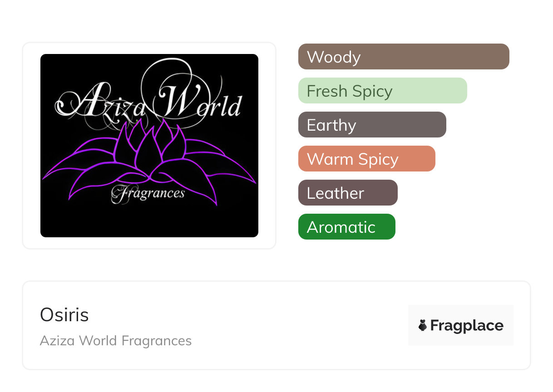Choose the Earthy accord bar
This screenshot has height=392, width=553.
[x=372, y=125]
